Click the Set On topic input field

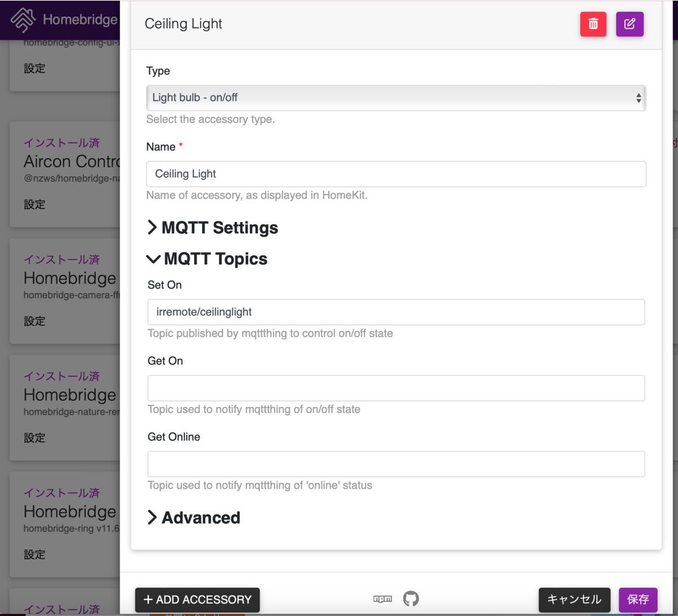pyautogui.click(x=396, y=312)
